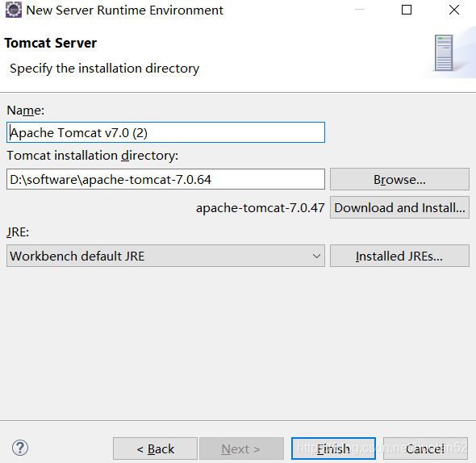This screenshot has width=476, height=463.
Task: Click the 'Name:' label
Action: (x=26, y=111)
